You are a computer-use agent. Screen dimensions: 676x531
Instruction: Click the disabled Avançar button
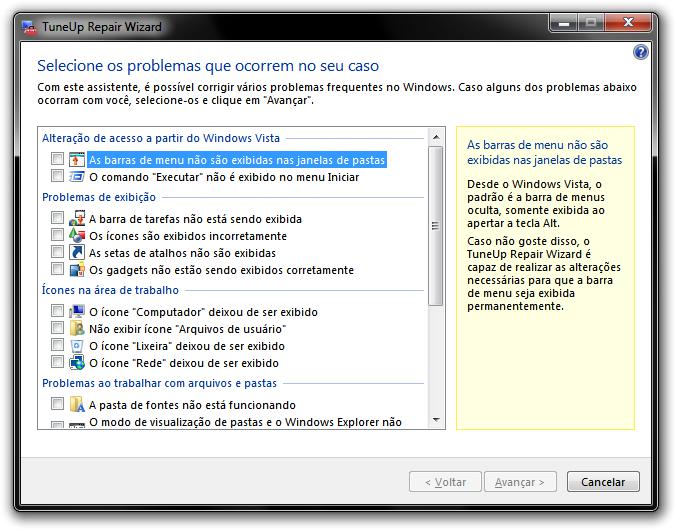pyautogui.click(x=520, y=482)
